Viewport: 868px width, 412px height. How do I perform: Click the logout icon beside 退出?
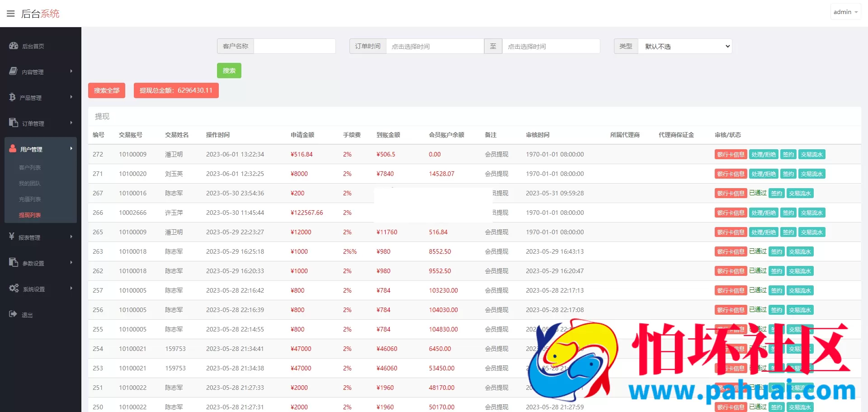pos(13,314)
